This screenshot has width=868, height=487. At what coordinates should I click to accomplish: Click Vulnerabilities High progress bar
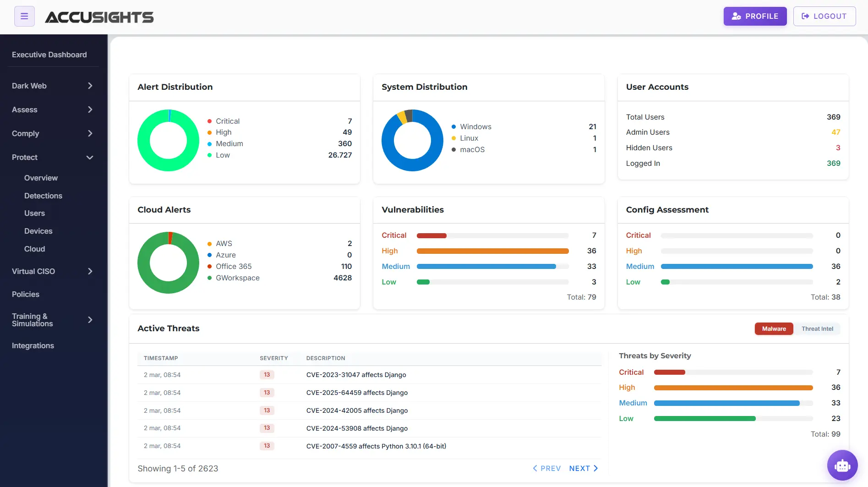493,251
